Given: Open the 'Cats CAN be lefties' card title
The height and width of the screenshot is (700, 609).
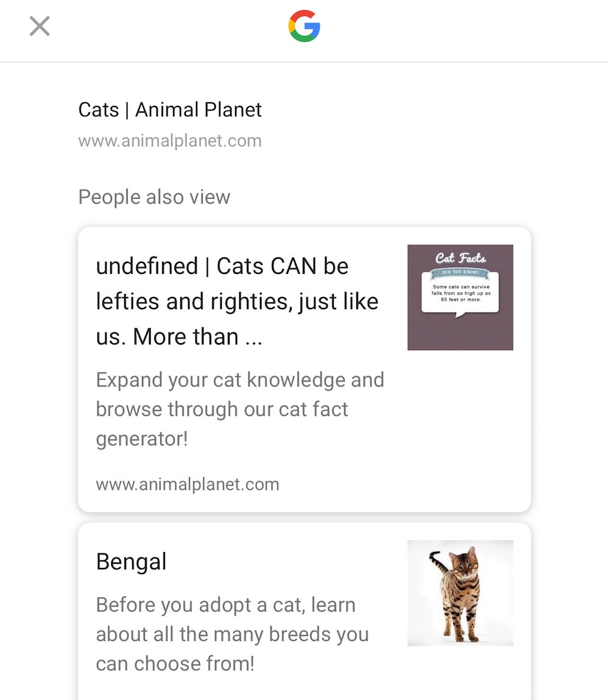Looking at the screenshot, I should [x=238, y=301].
